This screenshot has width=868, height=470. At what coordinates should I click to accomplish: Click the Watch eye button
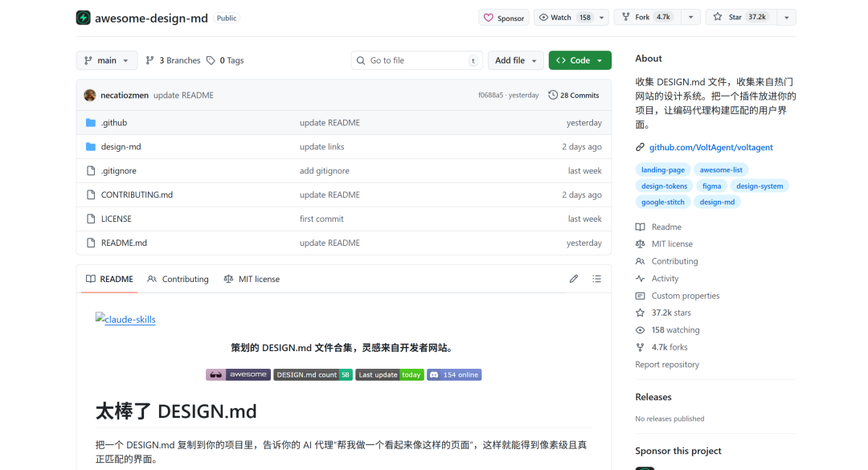[x=564, y=17]
